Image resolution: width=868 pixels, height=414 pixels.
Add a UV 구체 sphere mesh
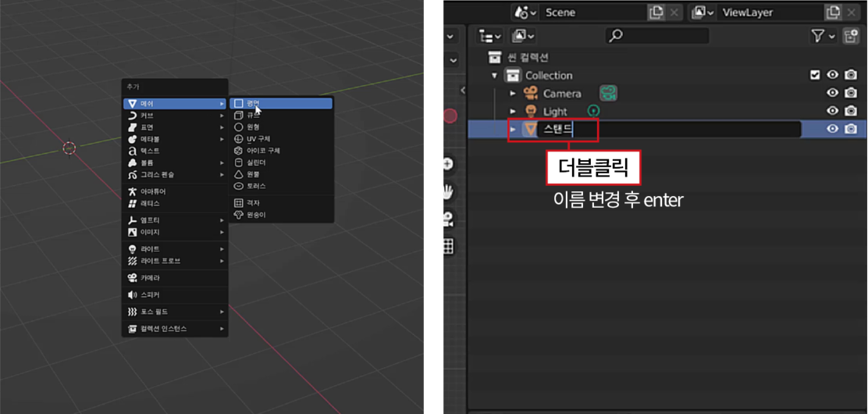(281, 138)
